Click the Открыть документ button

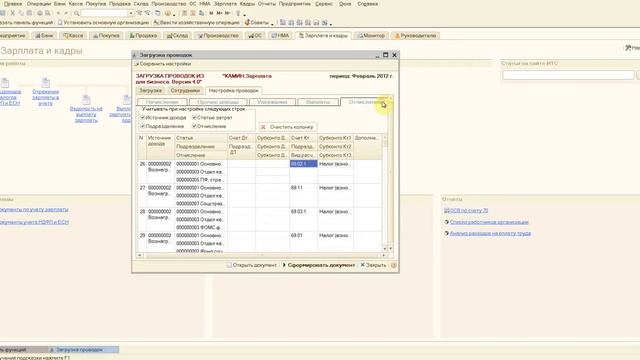tap(251, 265)
